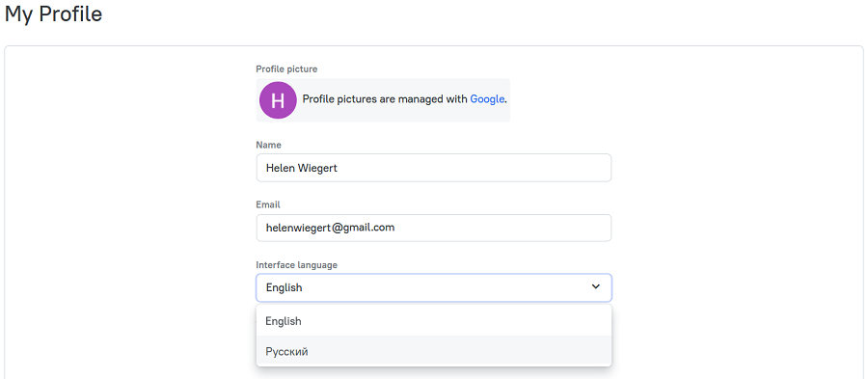The width and height of the screenshot is (868, 379).
Task: Click the Profile picture label
Action: pyautogui.click(x=286, y=69)
